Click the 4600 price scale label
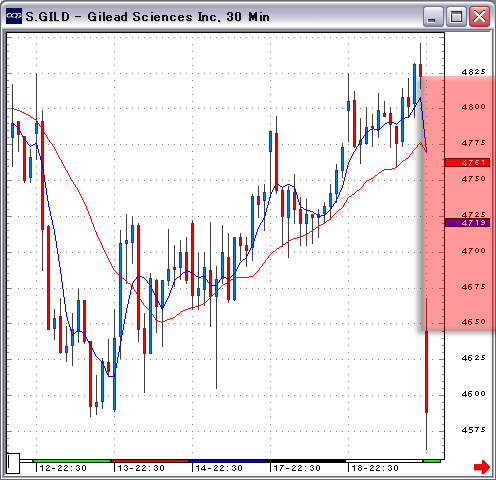 point(473,394)
